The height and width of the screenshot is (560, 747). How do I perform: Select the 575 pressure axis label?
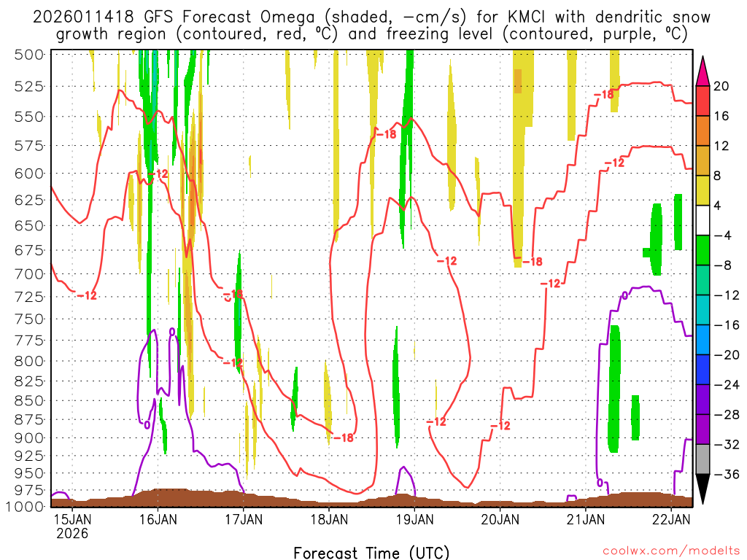(x=29, y=146)
